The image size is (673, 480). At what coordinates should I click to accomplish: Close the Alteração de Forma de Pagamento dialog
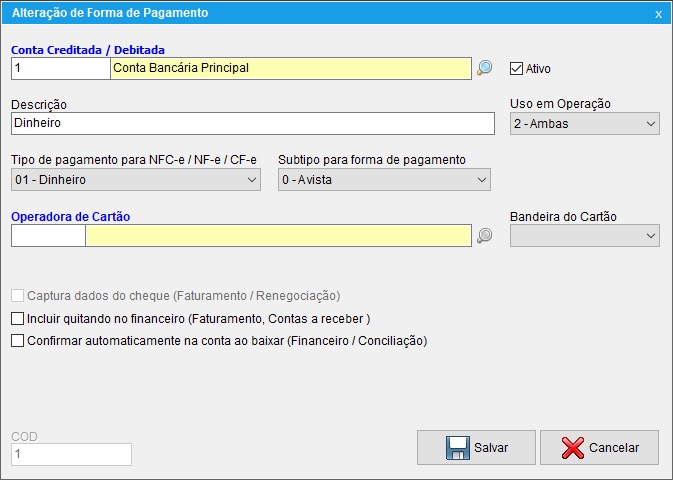pyautogui.click(x=658, y=14)
